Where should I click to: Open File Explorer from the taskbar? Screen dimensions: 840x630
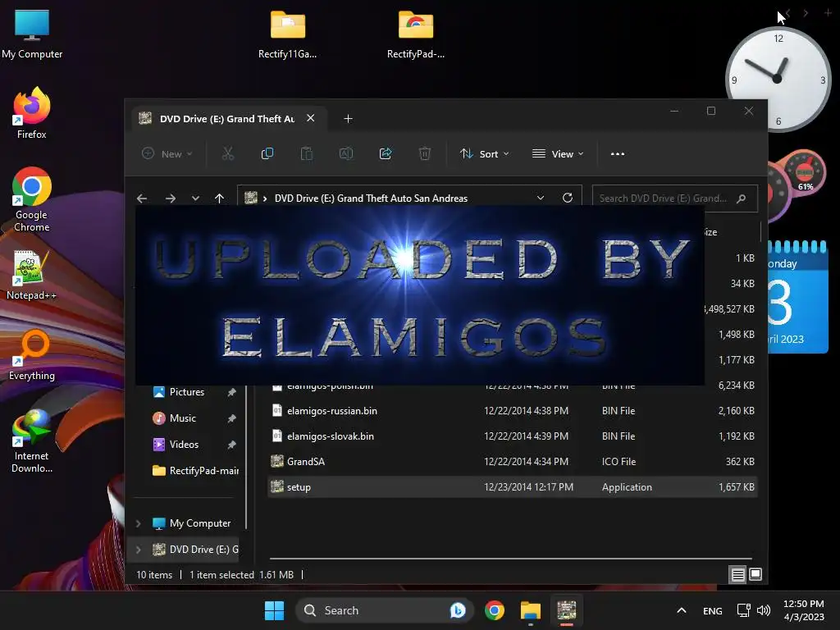531,610
